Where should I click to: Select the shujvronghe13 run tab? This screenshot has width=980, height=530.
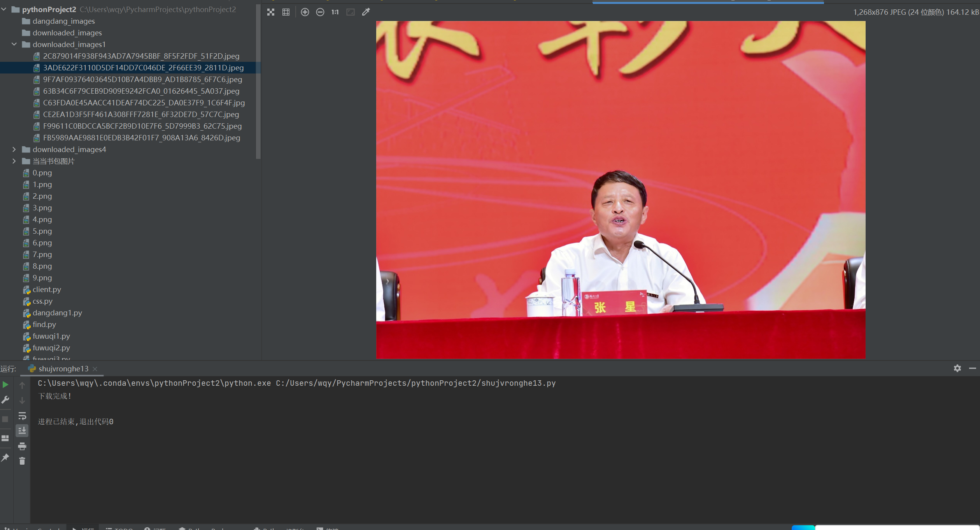63,369
